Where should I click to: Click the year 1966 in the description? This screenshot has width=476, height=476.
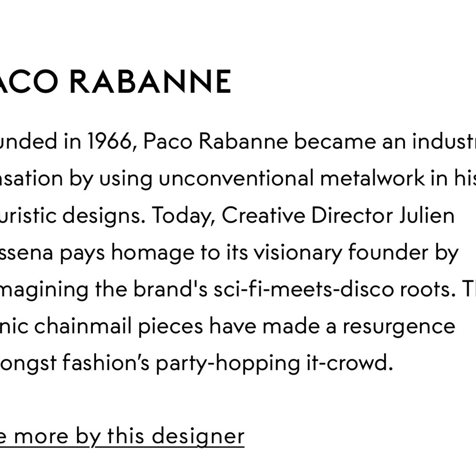tap(110, 141)
